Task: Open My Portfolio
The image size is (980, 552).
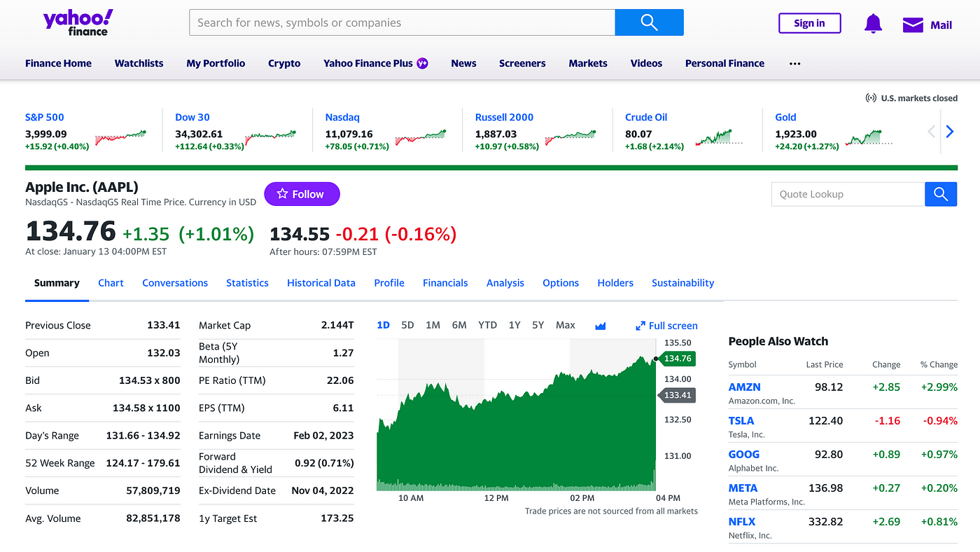Action: 216,63
